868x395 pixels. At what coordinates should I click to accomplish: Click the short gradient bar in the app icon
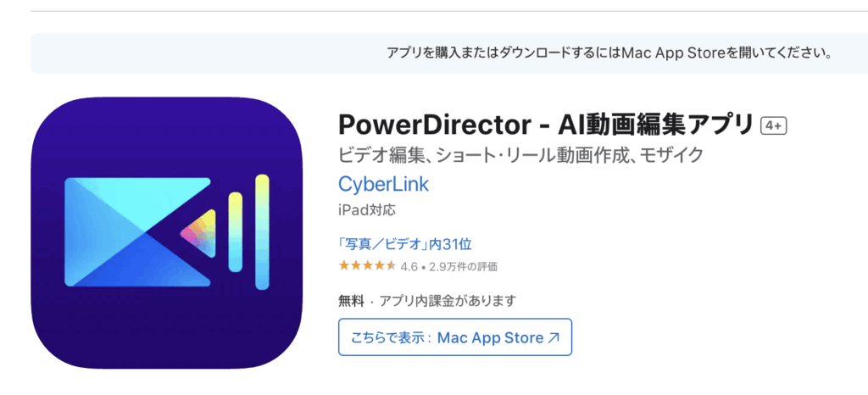click(236, 232)
